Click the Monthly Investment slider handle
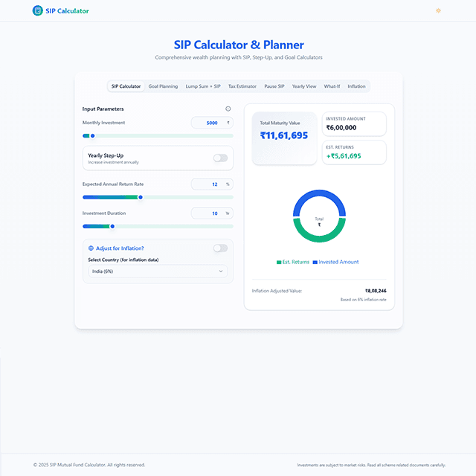476x476 pixels. click(92, 135)
